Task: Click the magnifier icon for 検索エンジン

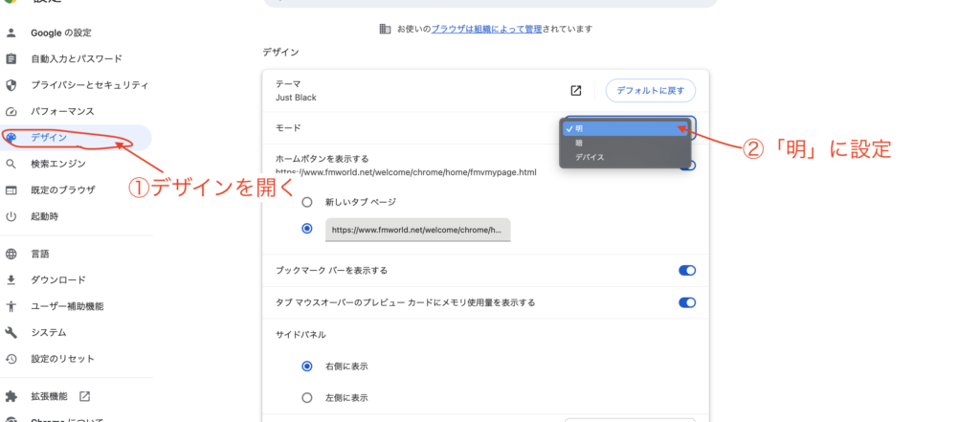Action: [x=11, y=164]
